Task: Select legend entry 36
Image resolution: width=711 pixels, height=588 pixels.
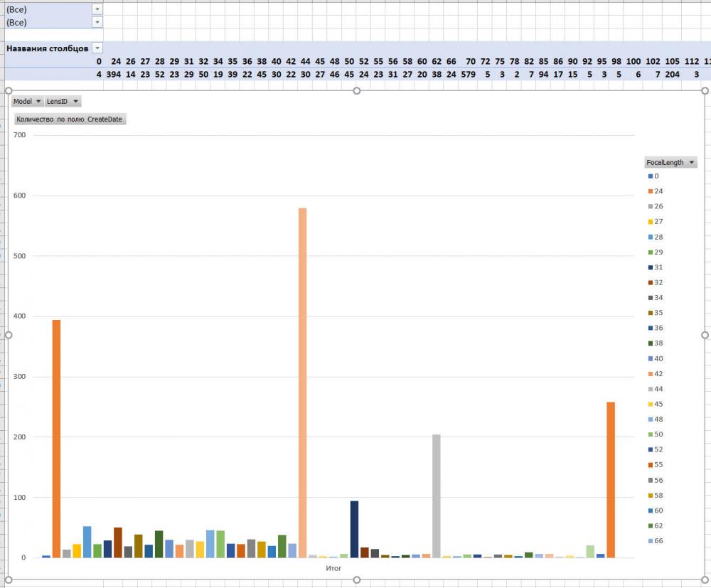Action: [656, 328]
